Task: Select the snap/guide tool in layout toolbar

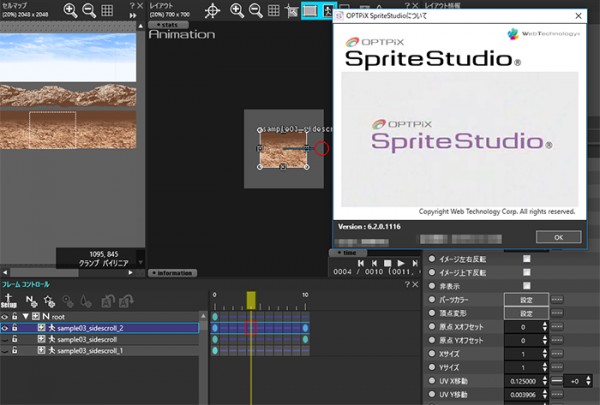Action: click(x=292, y=11)
